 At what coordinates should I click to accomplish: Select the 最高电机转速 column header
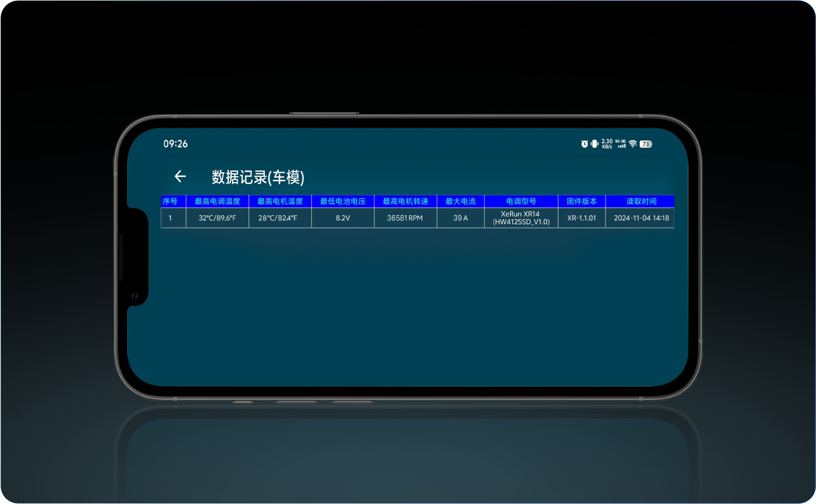click(405, 201)
